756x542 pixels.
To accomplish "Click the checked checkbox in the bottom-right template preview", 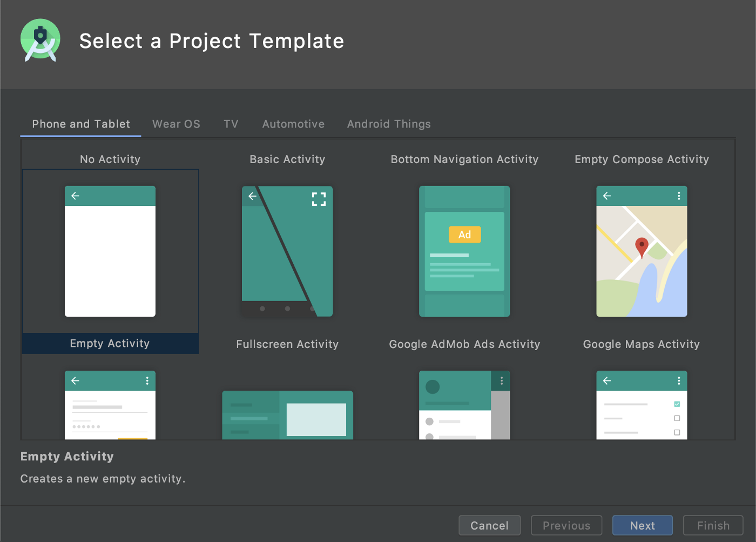I will (x=677, y=404).
